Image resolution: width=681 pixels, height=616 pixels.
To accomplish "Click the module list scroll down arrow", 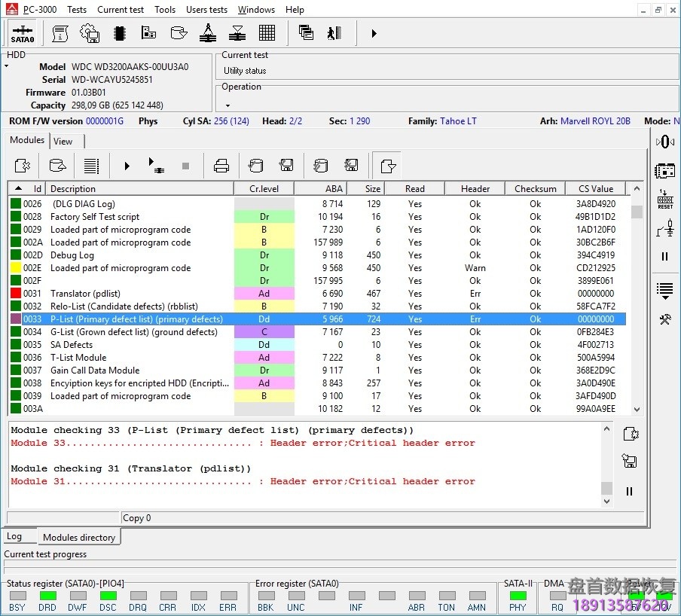I will point(637,409).
